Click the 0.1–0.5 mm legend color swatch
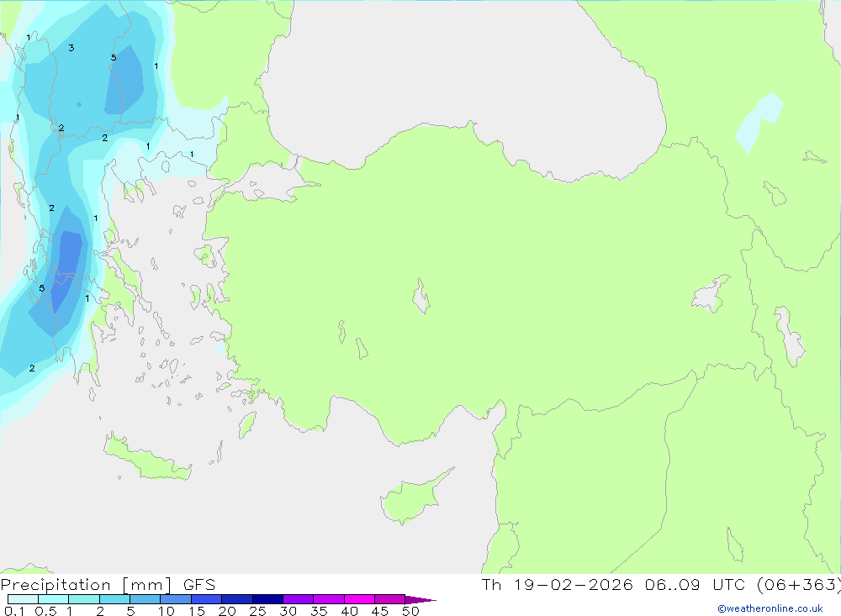This screenshot has height=616, width=841. pos(23,599)
